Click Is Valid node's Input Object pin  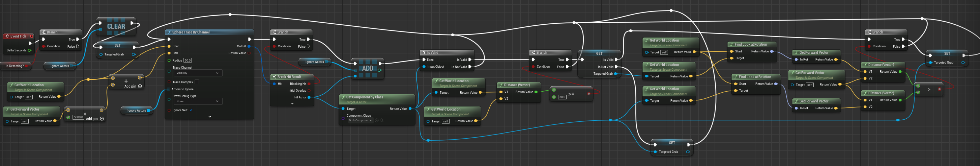click(424, 66)
